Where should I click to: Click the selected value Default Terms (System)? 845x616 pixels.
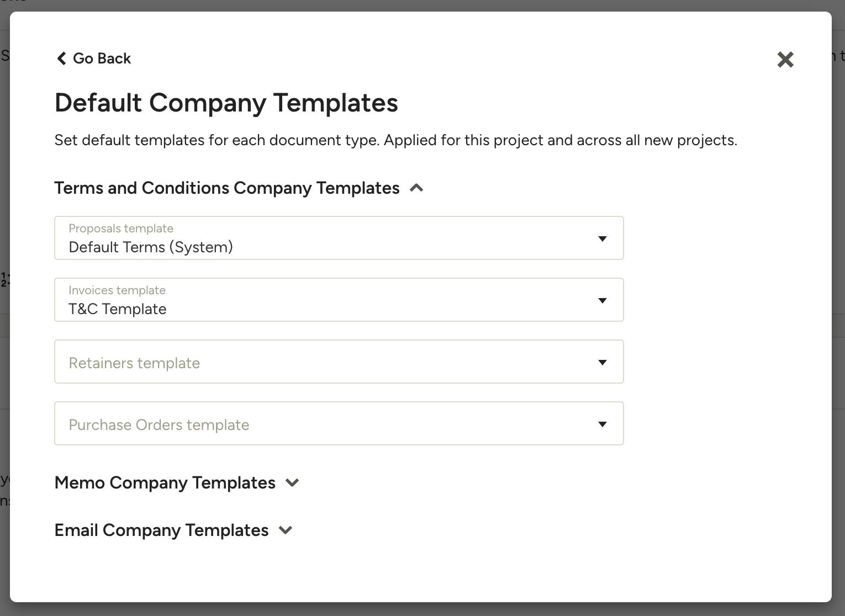coord(151,247)
